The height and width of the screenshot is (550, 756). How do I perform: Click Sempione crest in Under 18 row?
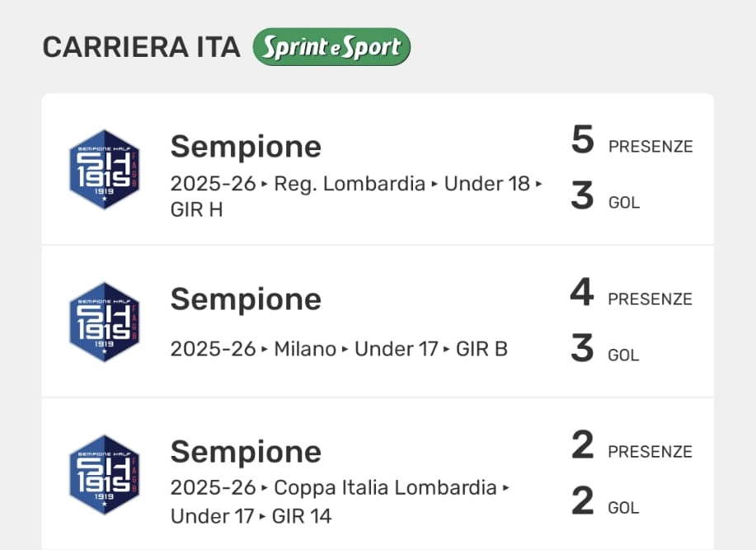tap(104, 169)
